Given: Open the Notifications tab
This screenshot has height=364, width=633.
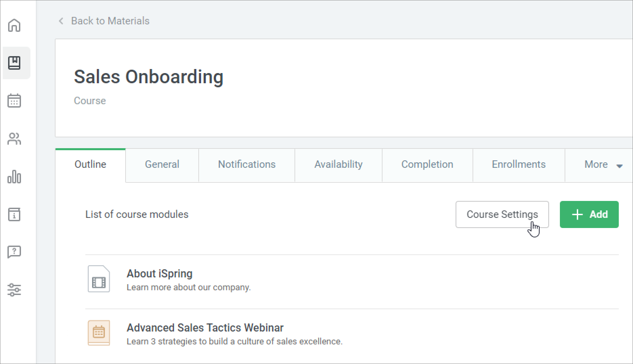Looking at the screenshot, I should tap(246, 165).
